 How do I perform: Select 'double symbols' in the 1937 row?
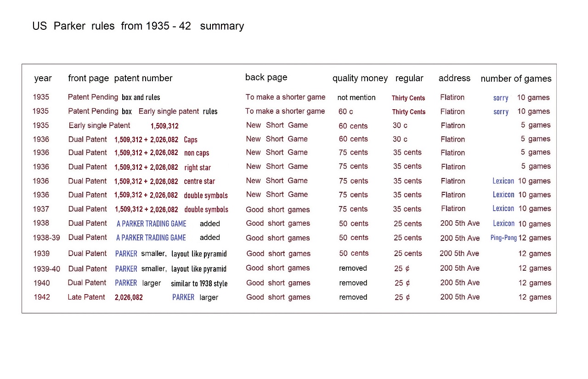206,210
